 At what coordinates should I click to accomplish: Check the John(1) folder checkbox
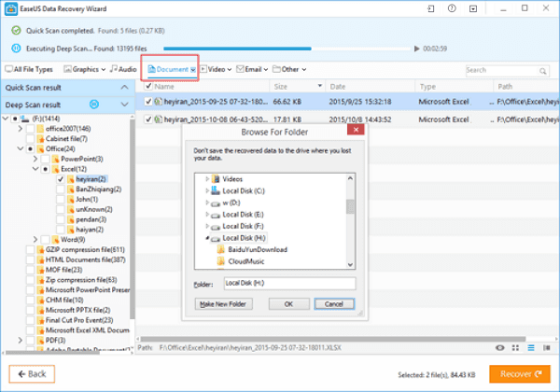pos(61,199)
